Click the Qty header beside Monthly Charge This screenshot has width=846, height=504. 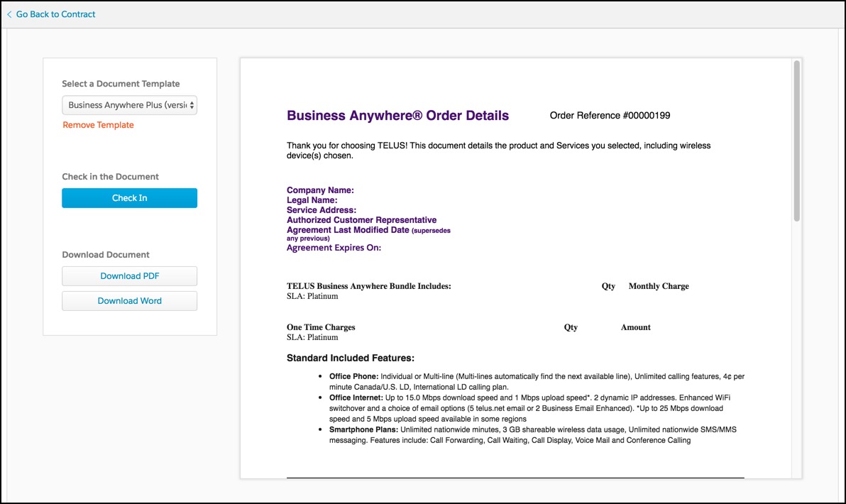pos(608,286)
